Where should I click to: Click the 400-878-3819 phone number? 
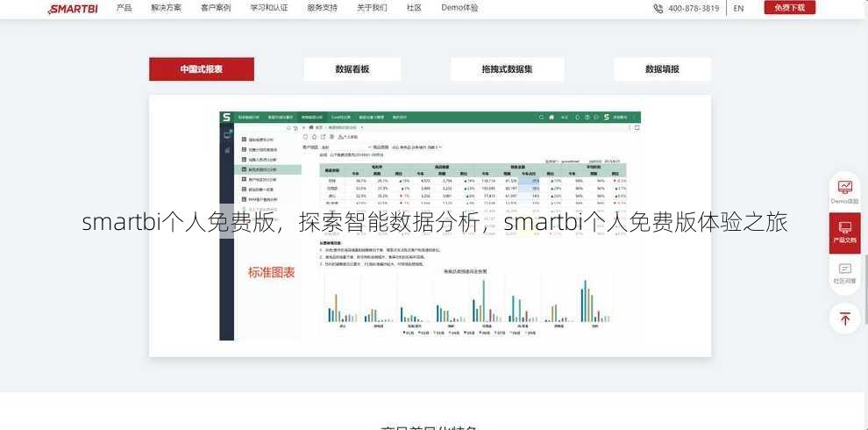(x=694, y=8)
